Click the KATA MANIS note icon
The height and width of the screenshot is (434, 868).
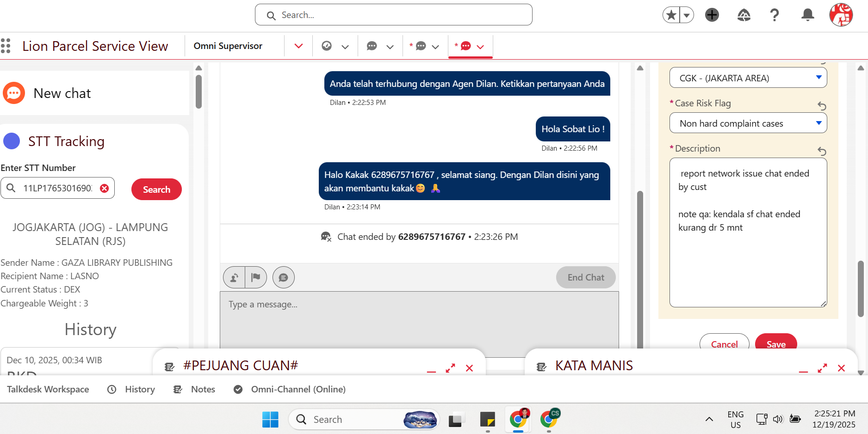(541, 367)
